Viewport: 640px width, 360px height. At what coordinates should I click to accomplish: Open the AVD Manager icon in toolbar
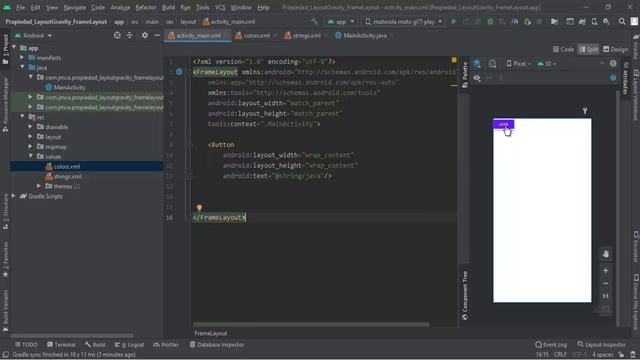tap(594, 22)
